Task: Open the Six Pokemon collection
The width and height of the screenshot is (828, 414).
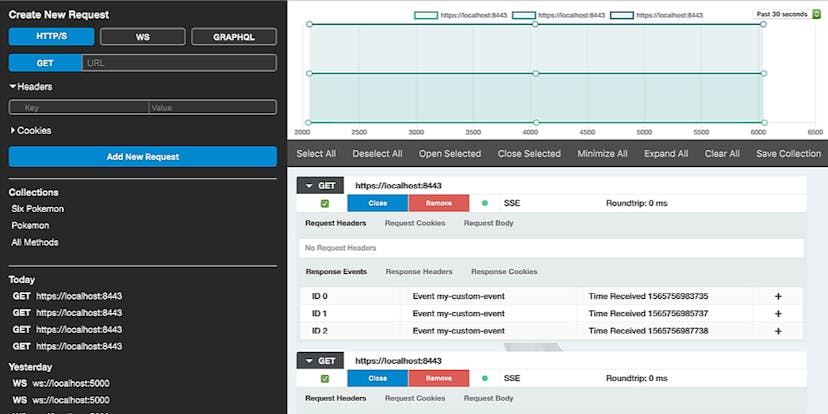Action: 37,209
